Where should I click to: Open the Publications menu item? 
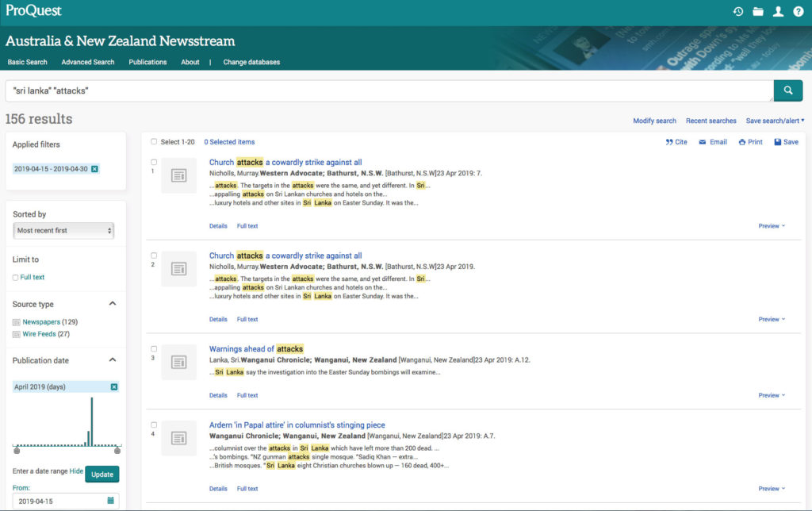[x=147, y=62]
